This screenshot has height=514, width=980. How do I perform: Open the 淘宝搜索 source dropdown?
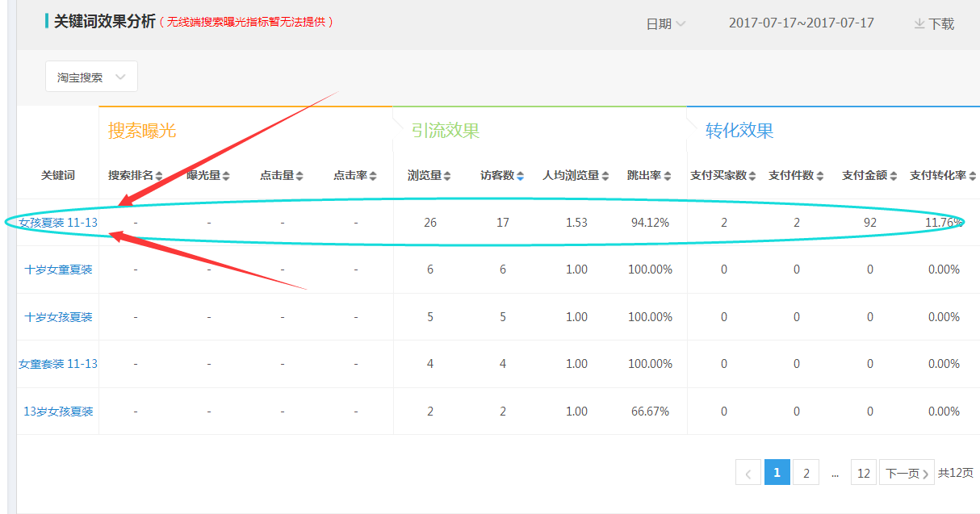tap(91, 77)
